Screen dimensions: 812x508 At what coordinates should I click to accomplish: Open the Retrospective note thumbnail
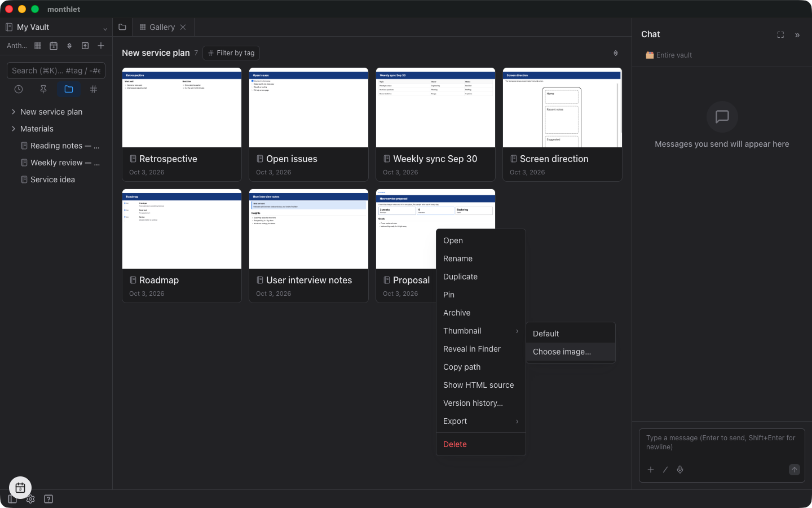182,108
